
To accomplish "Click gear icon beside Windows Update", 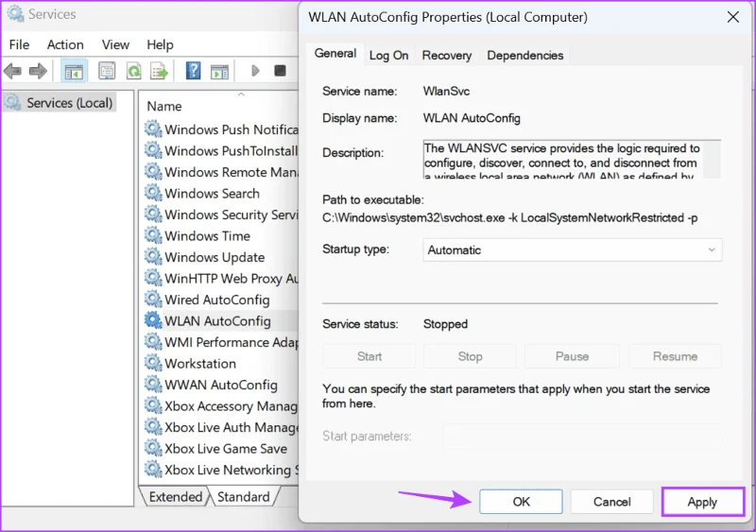I will [x=153, y=257].
